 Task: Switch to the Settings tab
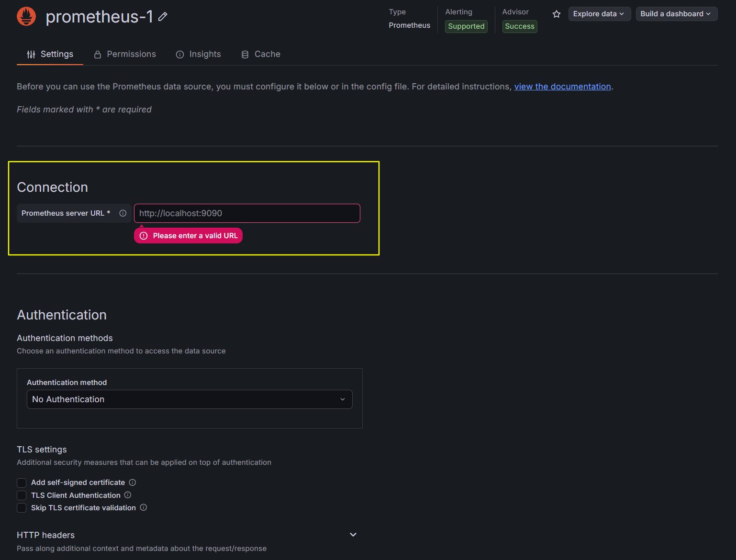click(x=50, y=54)
